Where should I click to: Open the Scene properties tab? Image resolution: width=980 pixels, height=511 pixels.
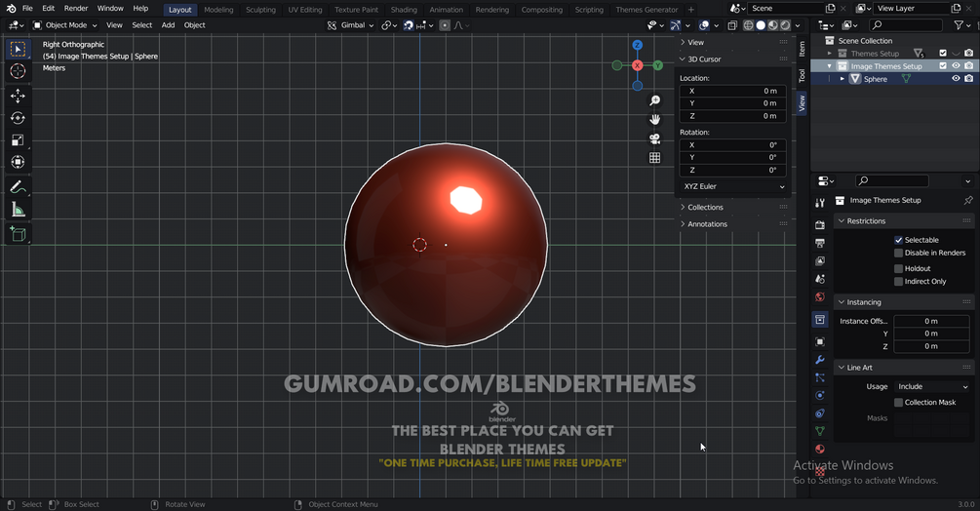point(820,279)
